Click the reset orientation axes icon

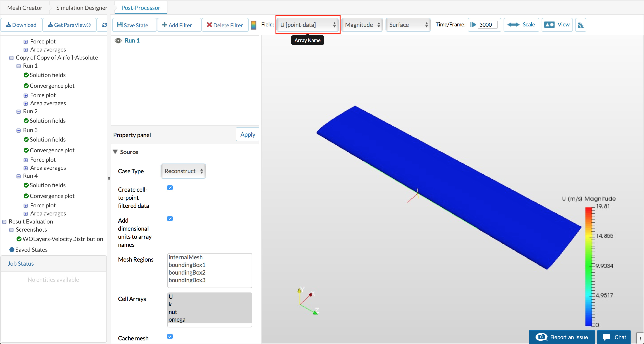click(580, 25)
